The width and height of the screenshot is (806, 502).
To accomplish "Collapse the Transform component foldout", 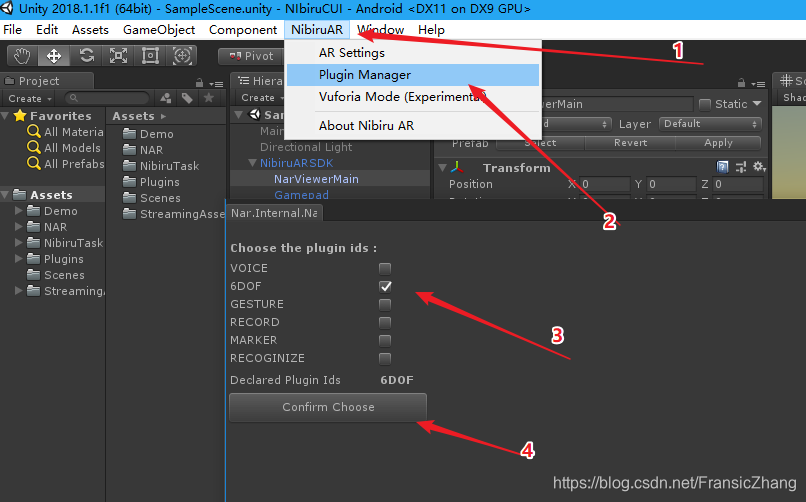I will tap(442, 168).
